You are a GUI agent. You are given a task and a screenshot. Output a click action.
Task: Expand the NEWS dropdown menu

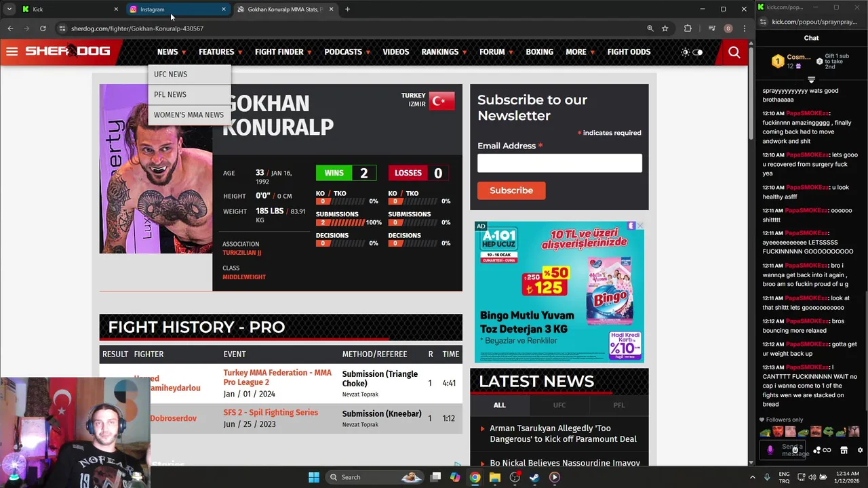click(171, 52)
